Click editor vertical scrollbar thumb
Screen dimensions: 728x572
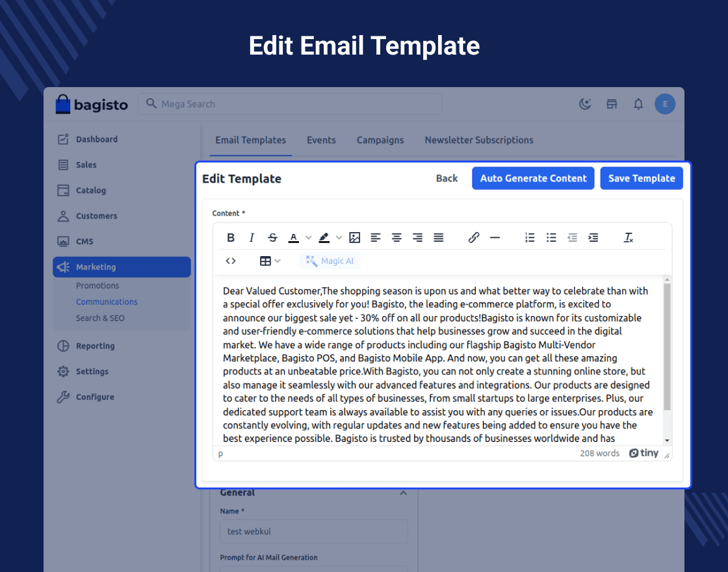(x=667, y=347)
